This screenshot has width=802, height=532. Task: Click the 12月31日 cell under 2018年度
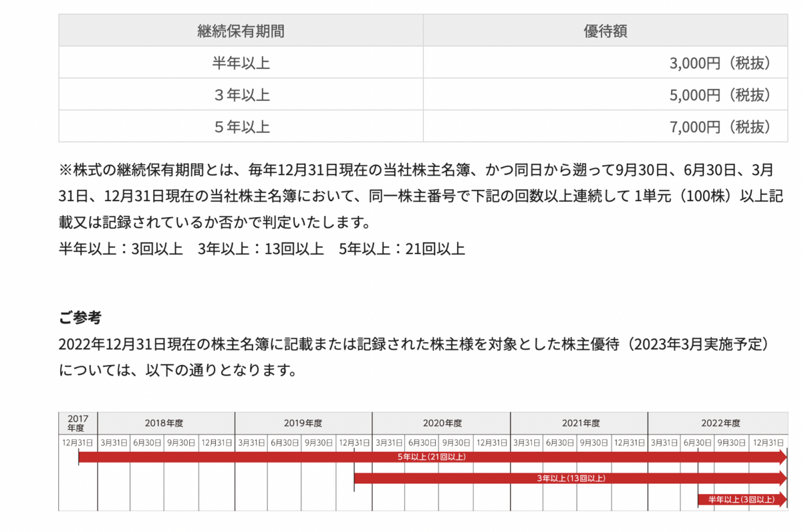coord(217,442)
